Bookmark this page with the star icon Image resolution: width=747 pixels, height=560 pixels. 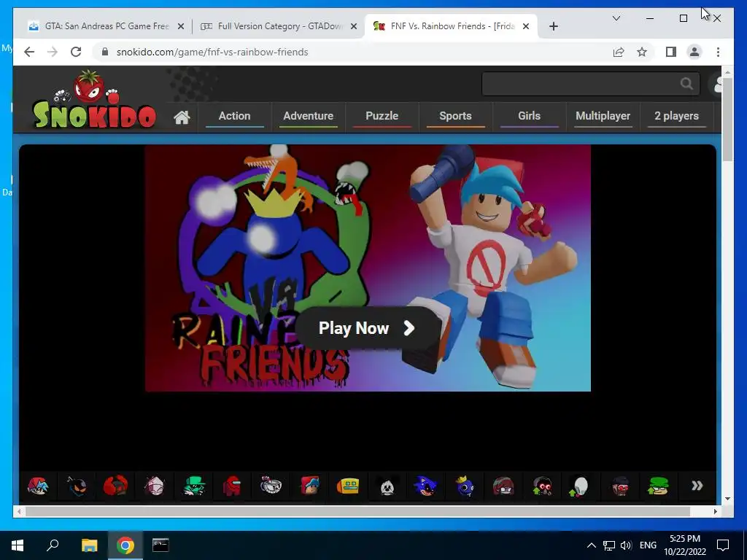(x=642, y=52)
